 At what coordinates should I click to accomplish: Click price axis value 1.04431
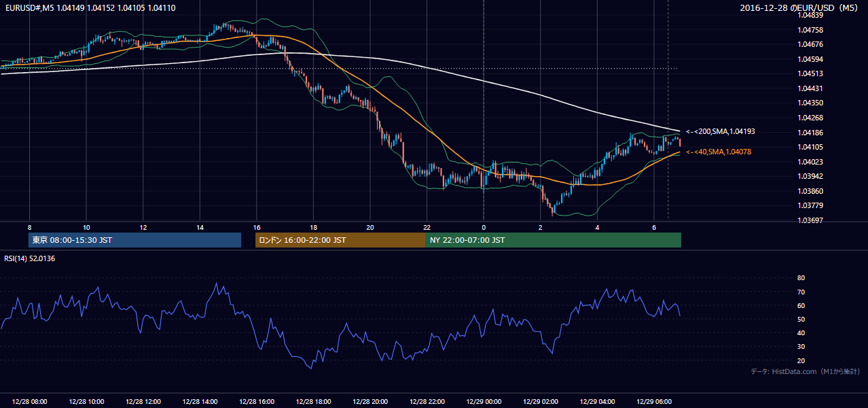[810, 88]
